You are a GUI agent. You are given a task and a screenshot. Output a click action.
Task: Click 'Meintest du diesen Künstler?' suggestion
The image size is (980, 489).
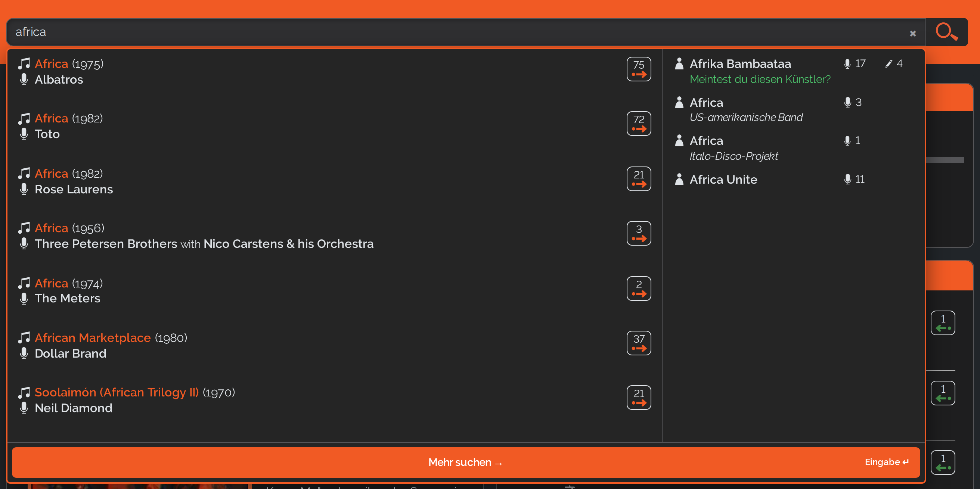click(x=760, y=79)
